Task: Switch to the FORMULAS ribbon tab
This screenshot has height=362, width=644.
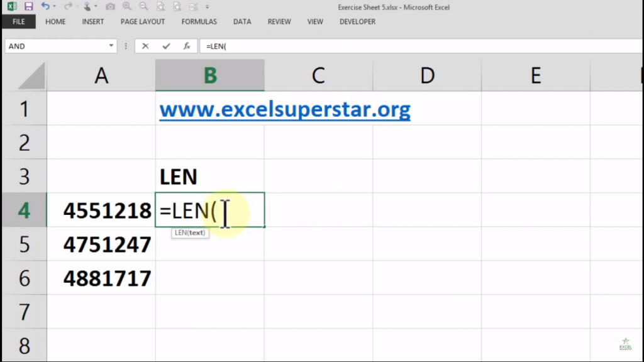Action: tap(199, 21)
